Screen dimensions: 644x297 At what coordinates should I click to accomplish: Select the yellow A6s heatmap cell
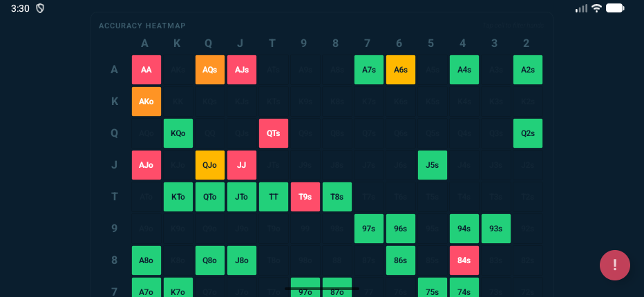click(x=401, y=70)
